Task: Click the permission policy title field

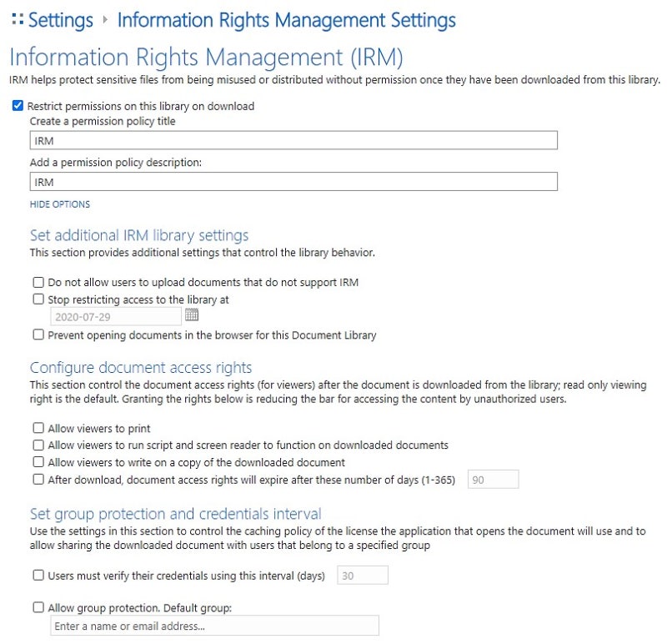Action: coord(293,141)
